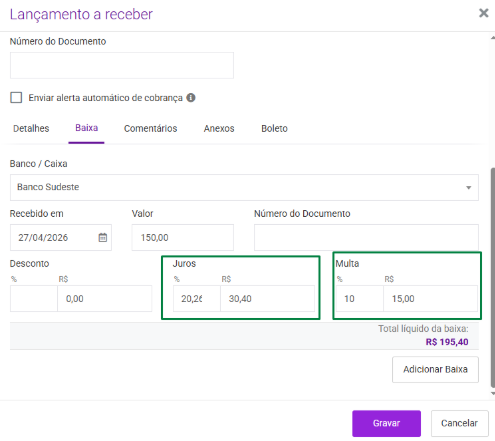
Task: Click the dialog vertical scrollbar thumb
Action: tap(492, 278)
